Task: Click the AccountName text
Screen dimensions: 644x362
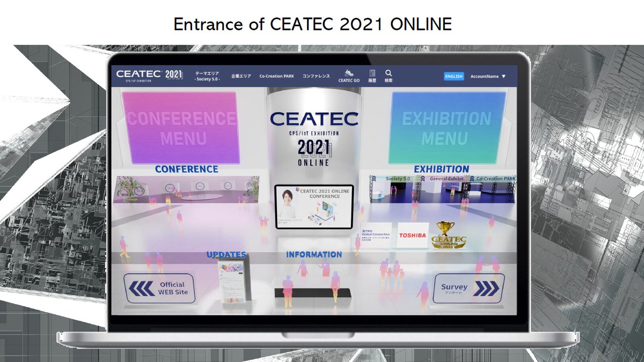Action: (485, 77)
